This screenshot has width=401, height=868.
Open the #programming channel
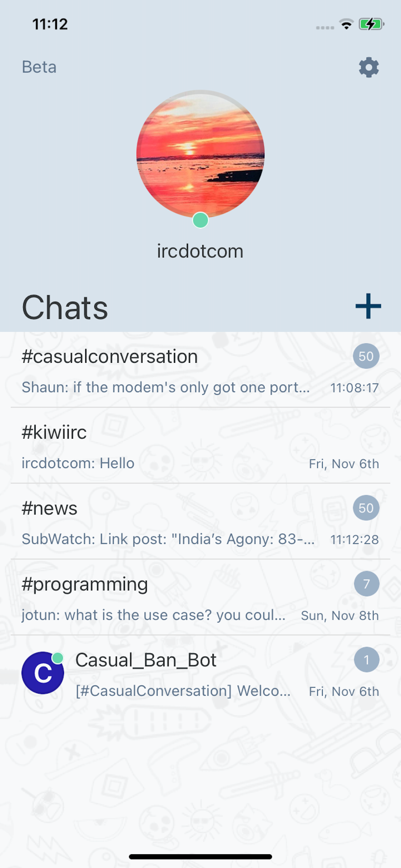coord(200,597)
